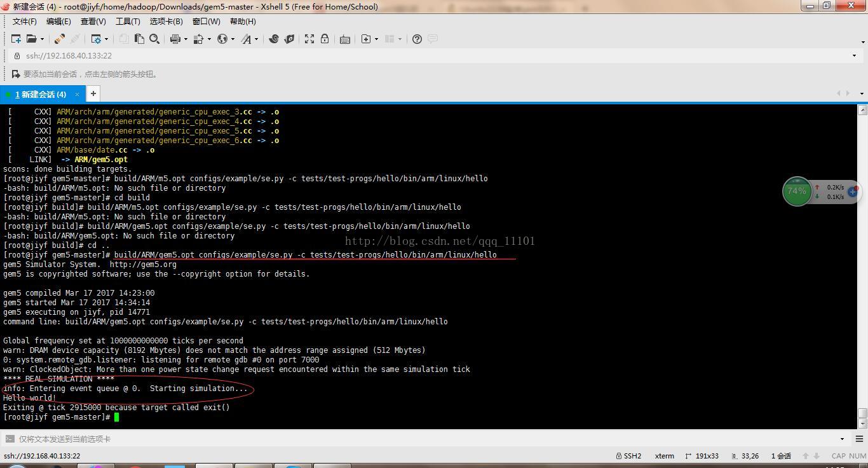This screenshot has width=868, height=468.
Task: Open Find with magnifier icon
Action: [x=154, y=39]
